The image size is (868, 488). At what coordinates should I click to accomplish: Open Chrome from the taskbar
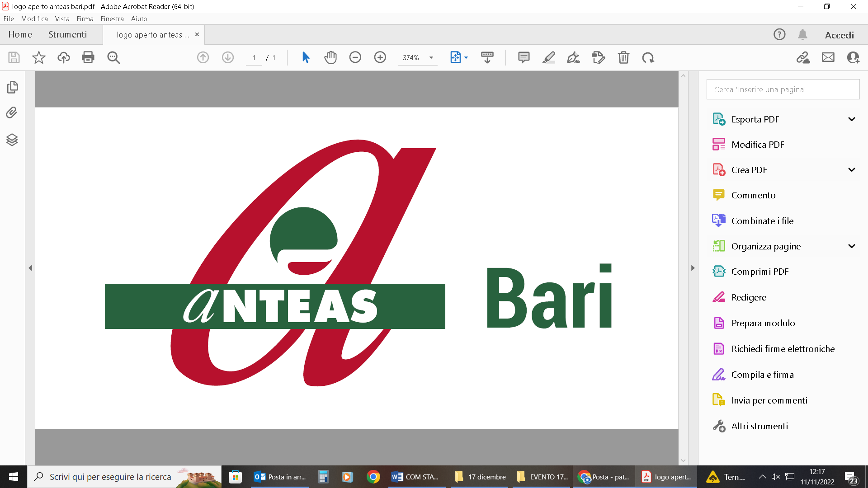(x=373, y=477)
